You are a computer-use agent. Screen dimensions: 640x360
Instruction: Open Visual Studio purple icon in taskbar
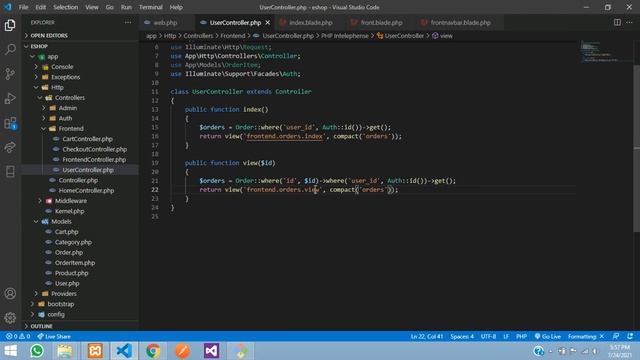(211, 351)
